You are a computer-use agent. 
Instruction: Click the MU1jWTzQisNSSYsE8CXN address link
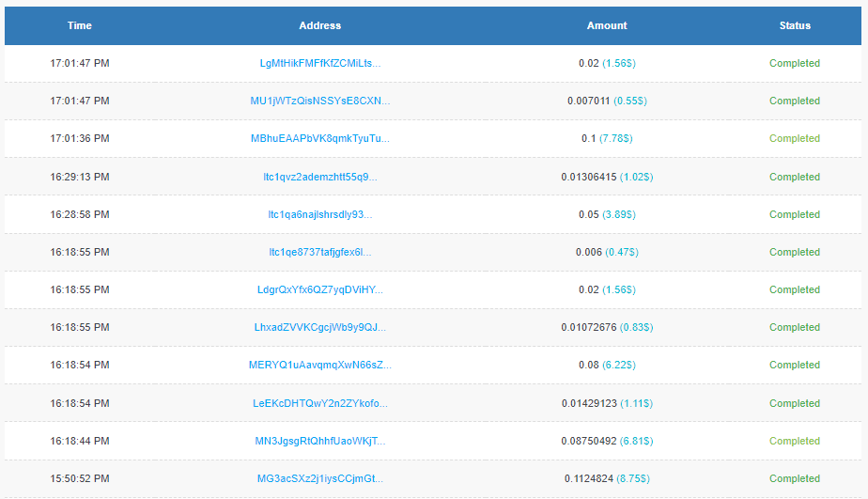319,101
